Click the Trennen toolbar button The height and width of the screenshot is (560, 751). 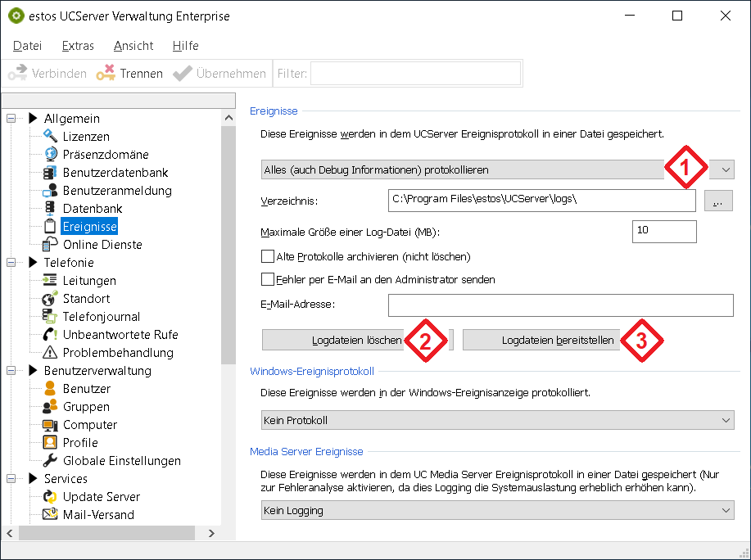tap(129, 74)
